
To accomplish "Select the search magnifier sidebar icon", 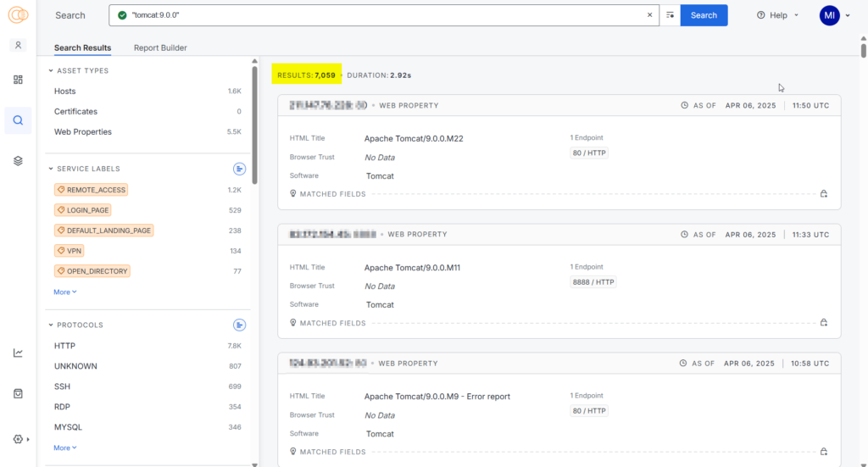I will click(18, 120).
